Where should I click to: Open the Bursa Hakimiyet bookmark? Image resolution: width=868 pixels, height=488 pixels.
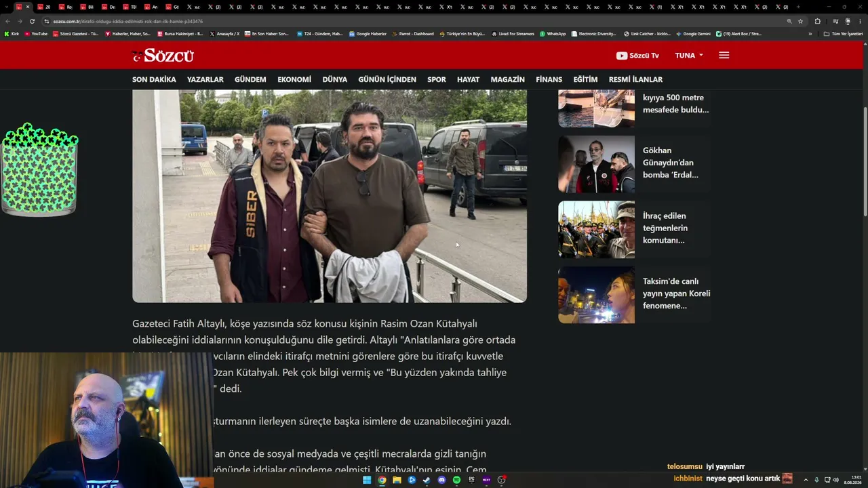pyautogui.click(x=180, y=33)
